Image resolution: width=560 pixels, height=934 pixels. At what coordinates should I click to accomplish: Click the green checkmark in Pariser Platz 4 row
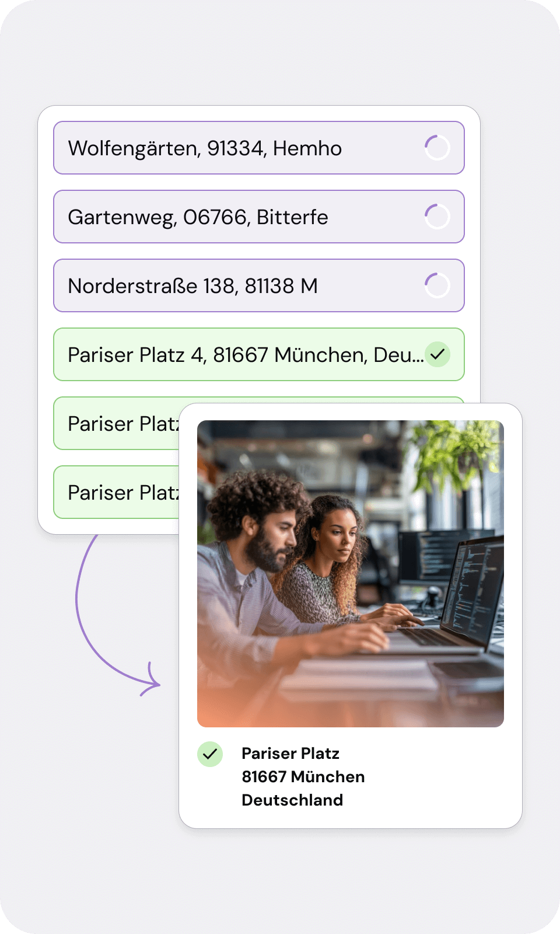point(437,354)
